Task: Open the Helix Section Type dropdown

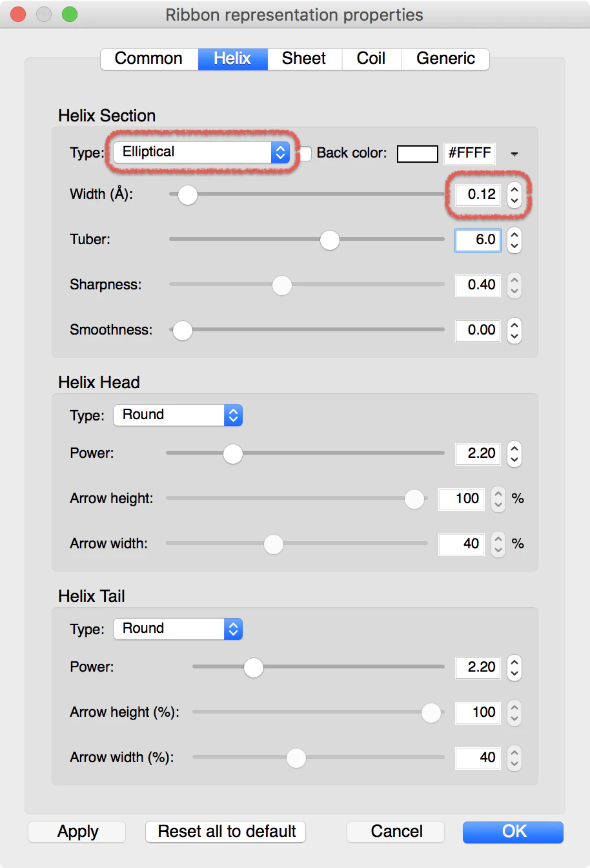Action: tap(201, 152)
